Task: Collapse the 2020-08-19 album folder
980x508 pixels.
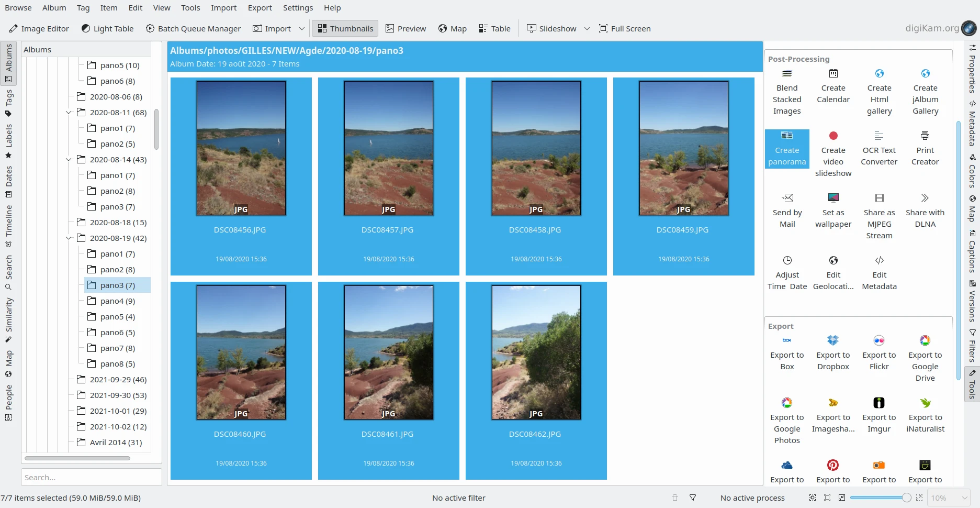Action: (69, 238)
